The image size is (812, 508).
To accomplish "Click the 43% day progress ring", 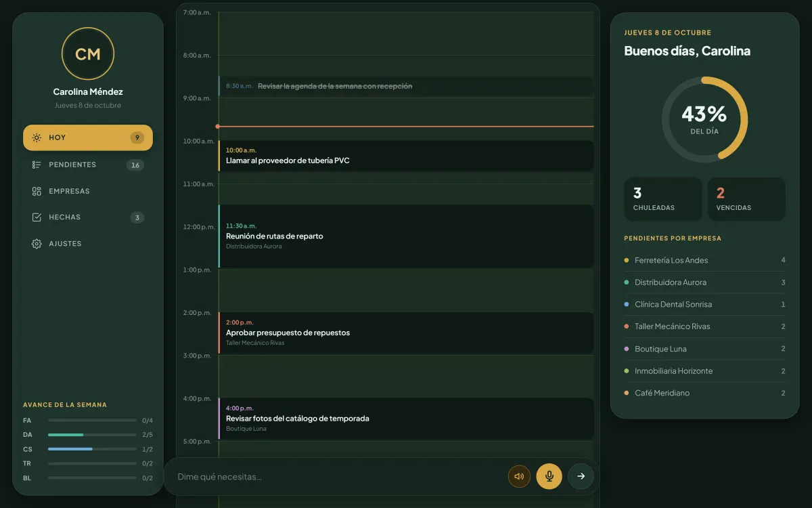I will [704, 119].
